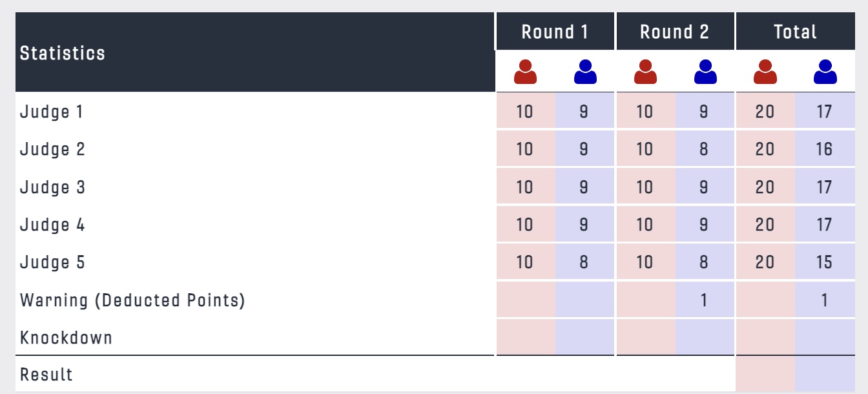Click blue Round 2 warning deduction value 1
Viewport: 868px width, 394px height.
pos(705,300)
